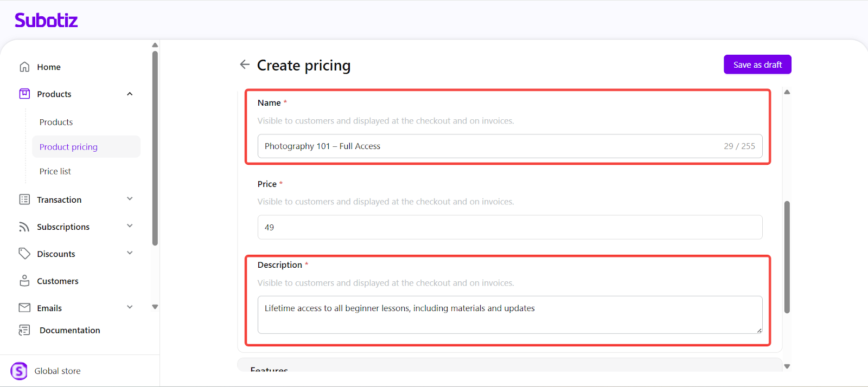Expand the Subscriptions submenu chevron
This screenshot has height=387, width=868.
pyautogui.click(x=130, y=226)
